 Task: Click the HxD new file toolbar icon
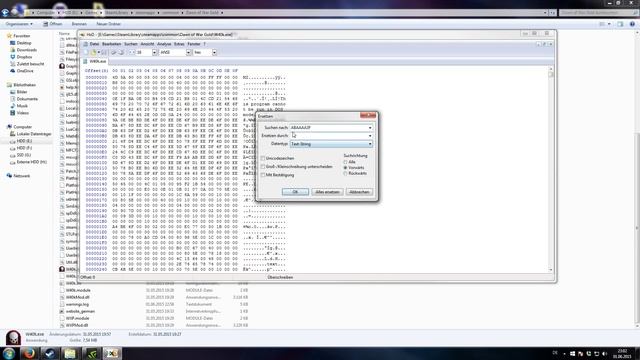pos(86,52)
